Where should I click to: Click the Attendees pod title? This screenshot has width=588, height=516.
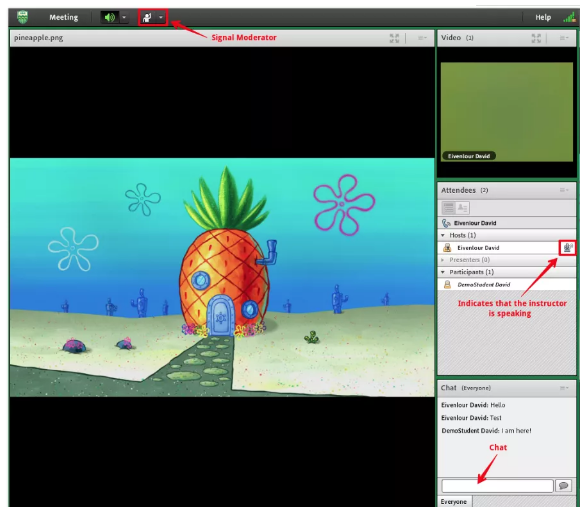[458, 190]
